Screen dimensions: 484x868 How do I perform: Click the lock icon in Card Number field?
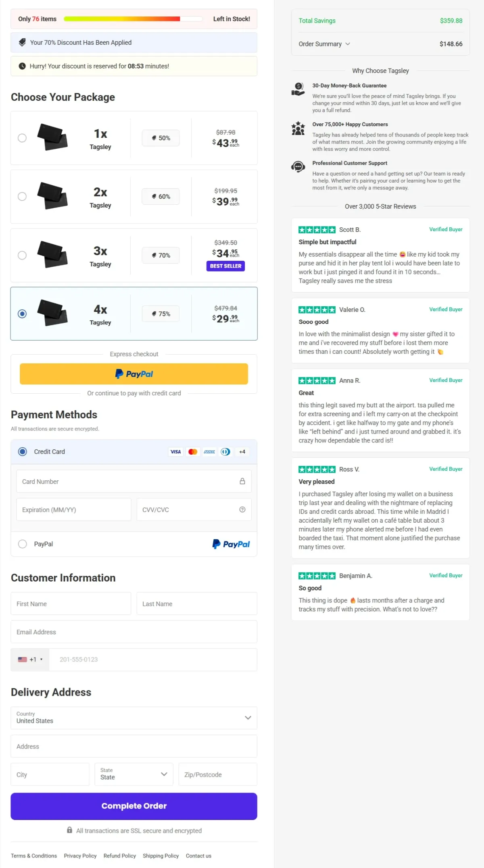(242, 481)
